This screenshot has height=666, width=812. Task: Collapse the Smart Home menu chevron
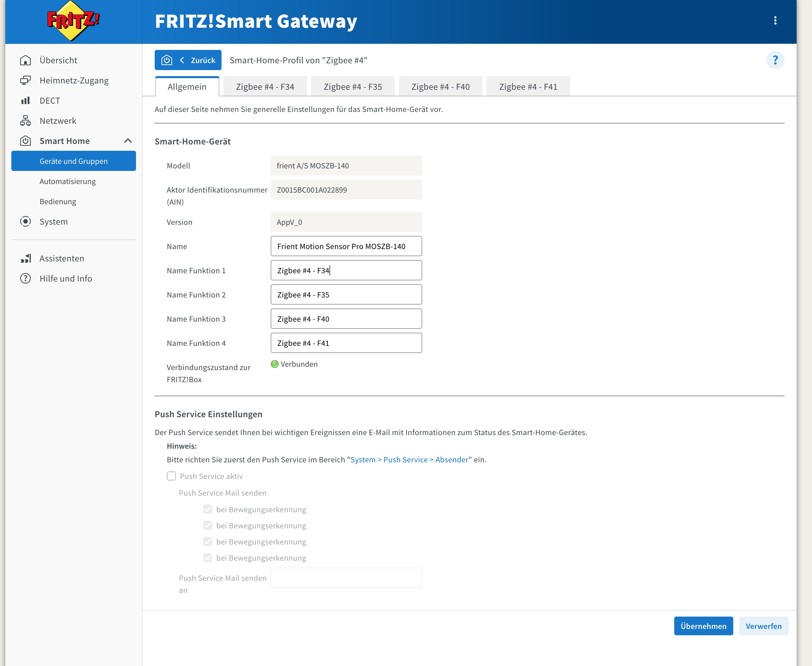[128, 141]
